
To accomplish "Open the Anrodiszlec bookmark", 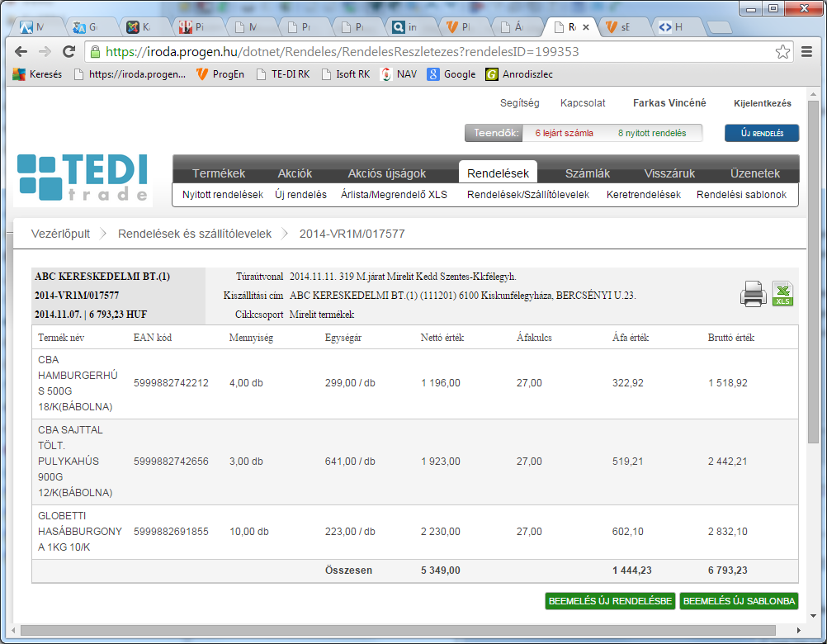I will 519,74.
